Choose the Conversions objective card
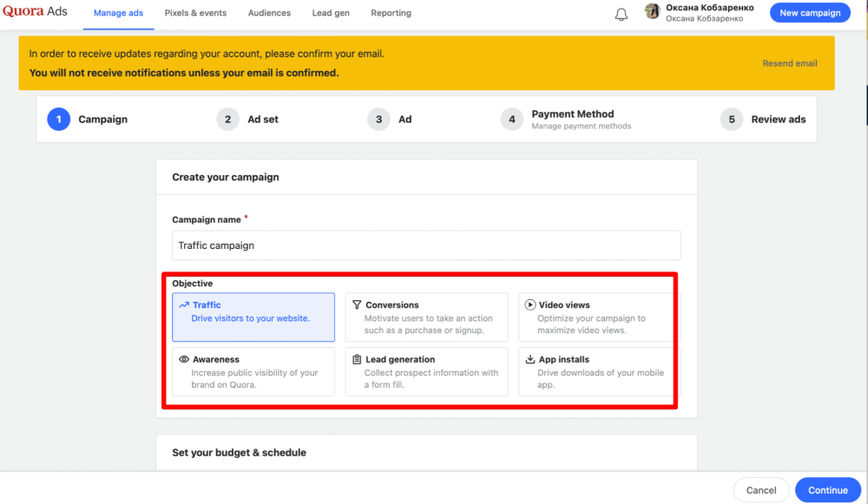 pyautogui.click(x=426, y=317)
